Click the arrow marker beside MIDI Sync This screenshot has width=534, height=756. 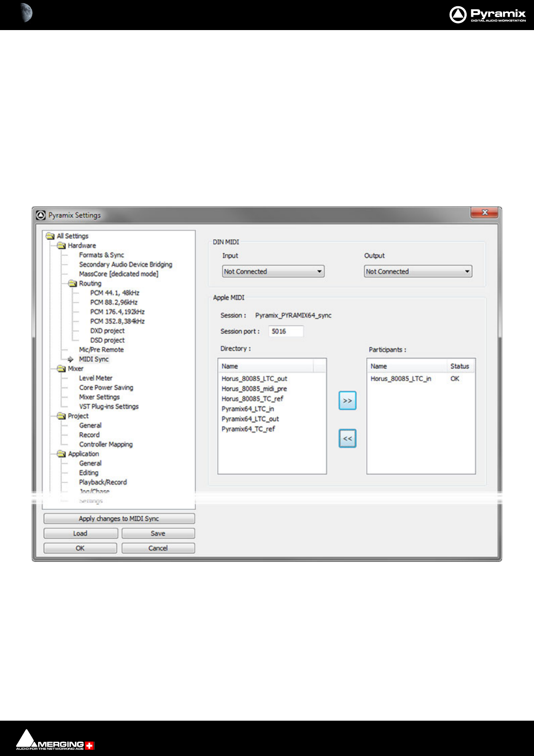tap(70, 359)
